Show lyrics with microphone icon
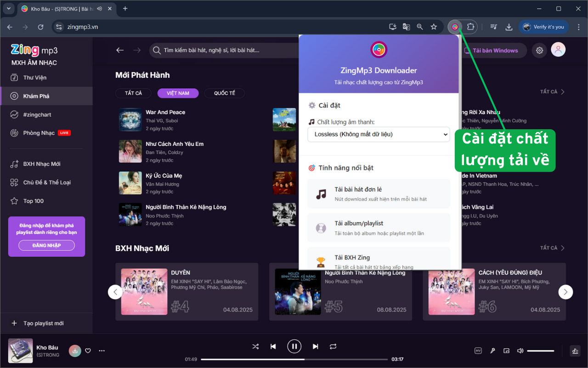The image size is (588, 368). [492, 351]
